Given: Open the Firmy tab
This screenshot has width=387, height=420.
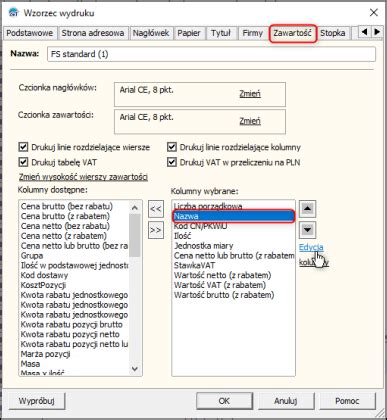Looking at the screenshot, I should pyautogui.click(x=252, y=33).
